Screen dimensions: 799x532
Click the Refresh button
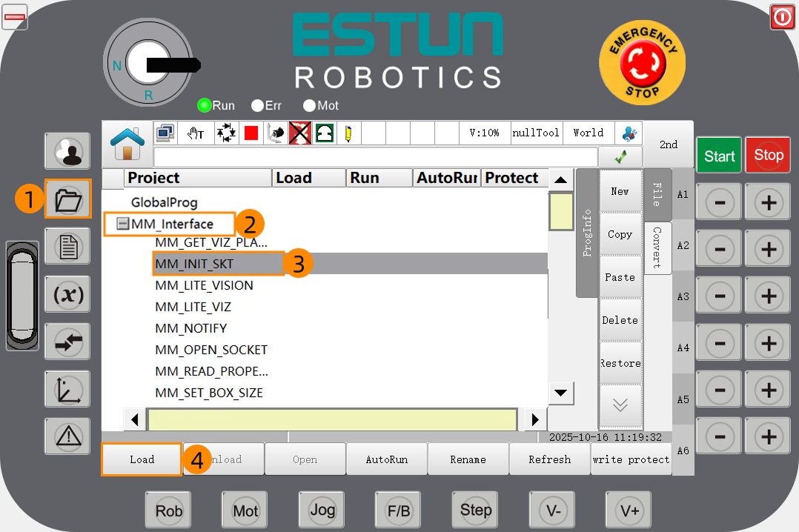point(549,459)
